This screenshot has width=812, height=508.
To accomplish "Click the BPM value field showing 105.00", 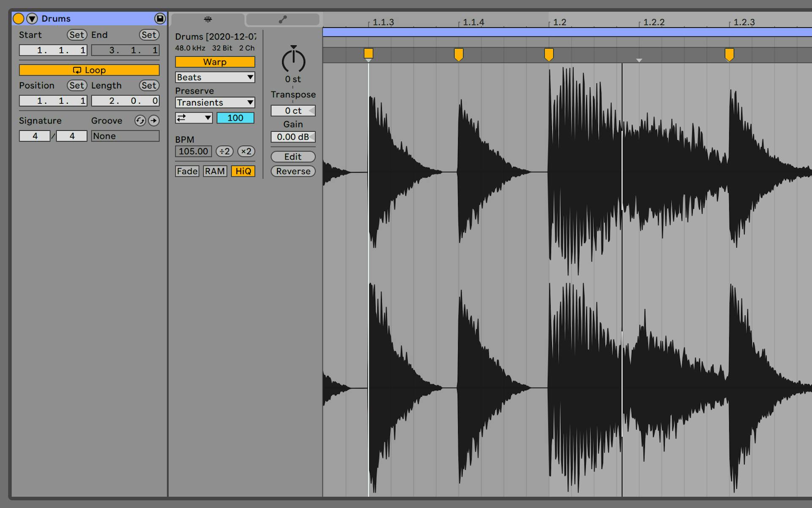I will tap(193, 151).
